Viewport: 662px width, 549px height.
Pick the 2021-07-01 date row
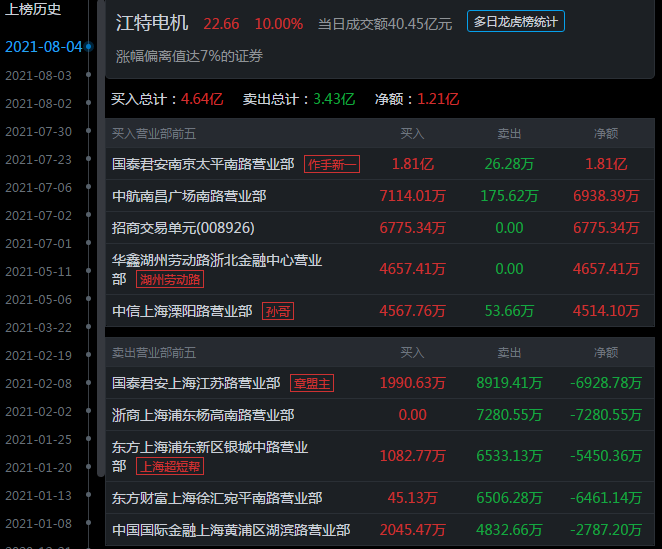pyautogui.click(x=38, y=244)
